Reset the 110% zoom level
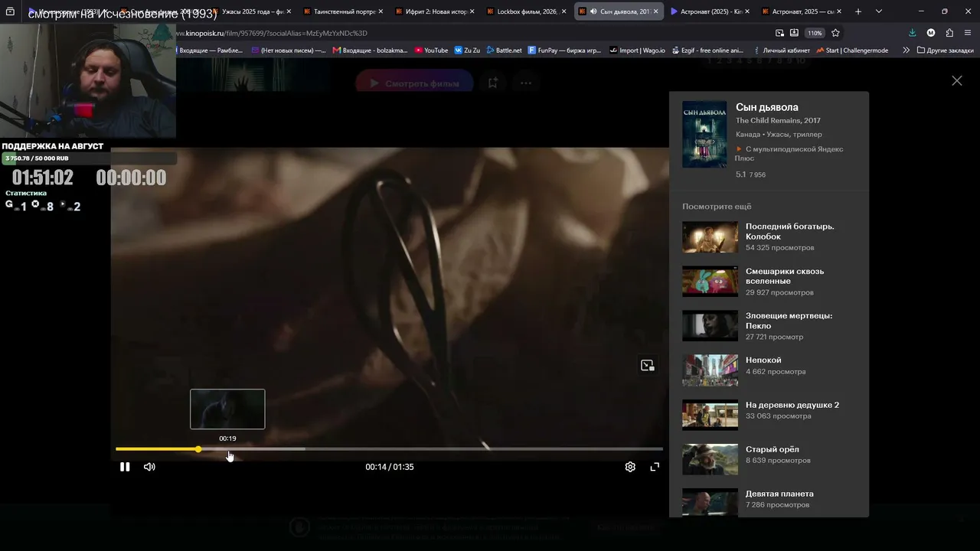Screen dimensions: 980x551 pyautogui.click(x=815, y=33)
